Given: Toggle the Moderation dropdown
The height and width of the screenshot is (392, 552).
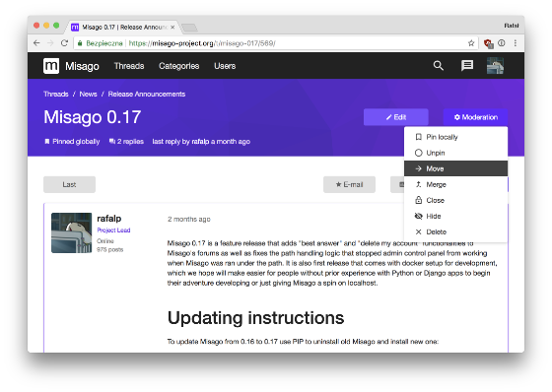Looking at the screenshot, I should tap(475, 117).
